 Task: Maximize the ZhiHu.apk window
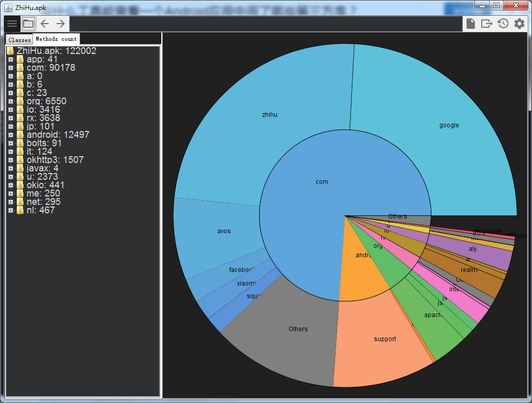pos(496,6)
